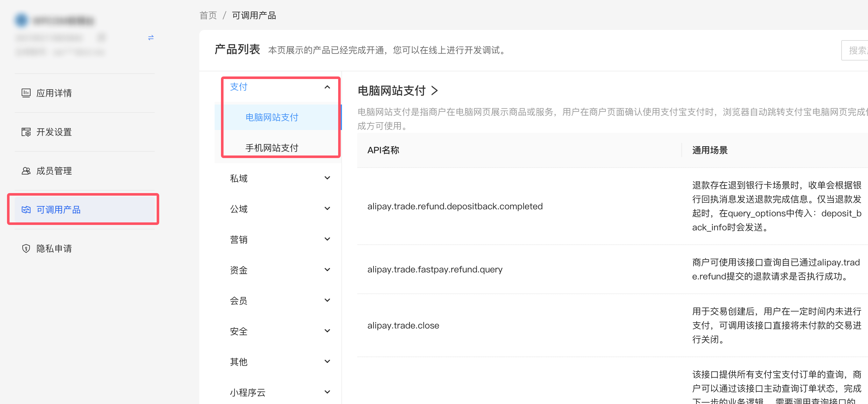Expand the 公域 category
The height and width of the screenshot is (404, 868).
pos(278,209)
